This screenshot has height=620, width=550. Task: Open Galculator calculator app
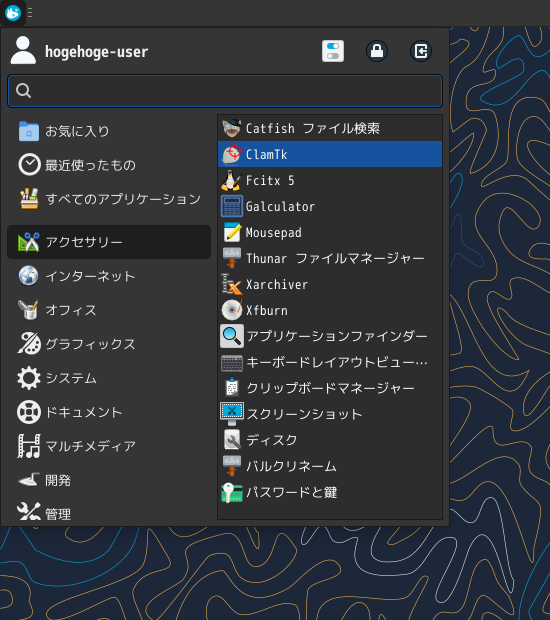coord(330,206)
